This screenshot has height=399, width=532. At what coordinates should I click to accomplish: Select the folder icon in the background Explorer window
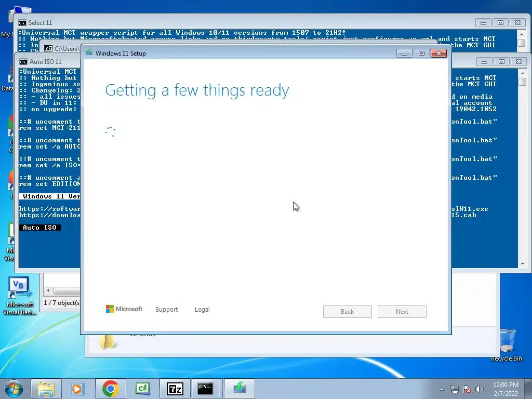coord(108,342)
